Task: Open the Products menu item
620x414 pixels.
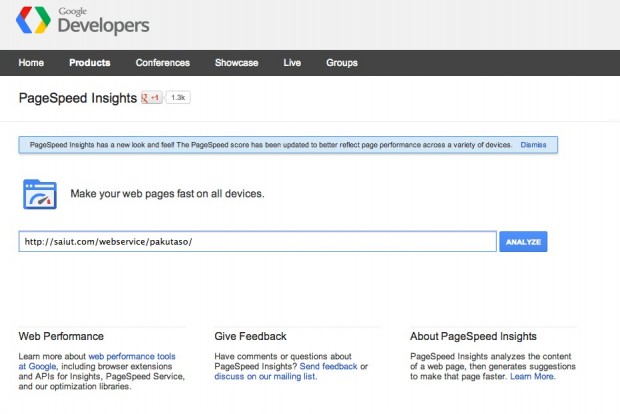Action: click(90, 63)
